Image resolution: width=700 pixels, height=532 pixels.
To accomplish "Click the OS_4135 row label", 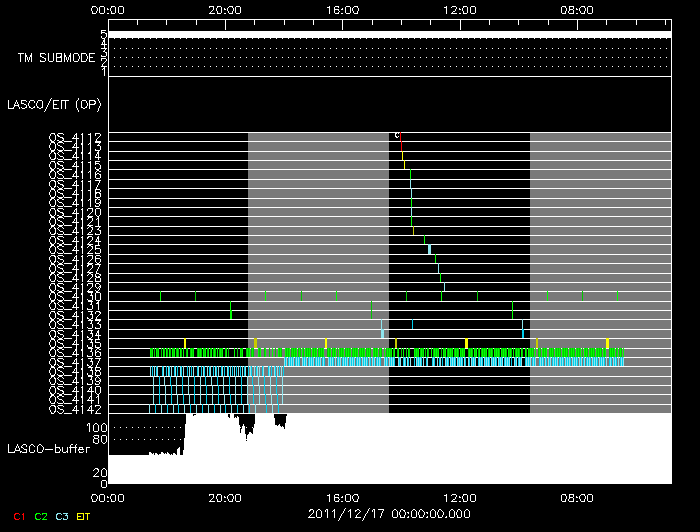I will pyautogui.click(x=75, y=343).
